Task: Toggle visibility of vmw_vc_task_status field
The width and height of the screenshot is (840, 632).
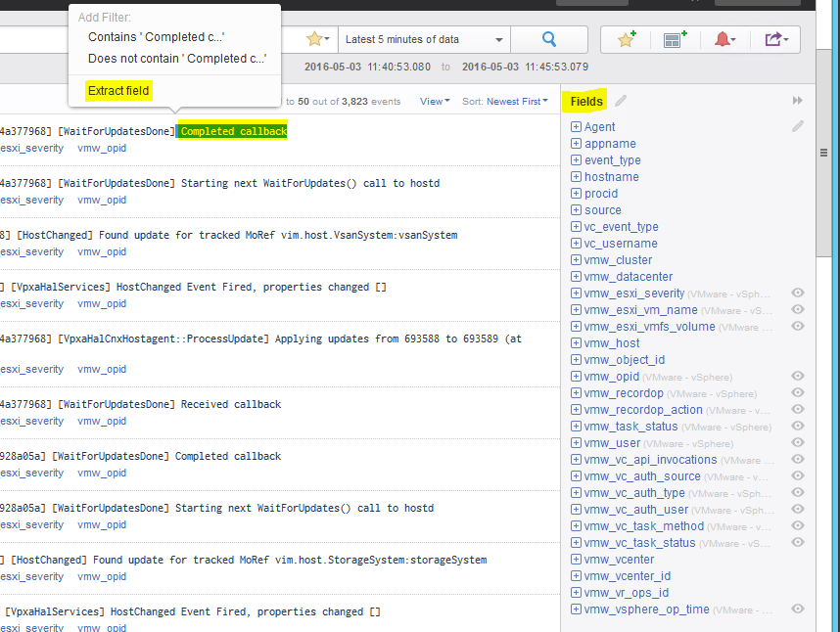Action: tap(798, 542)
